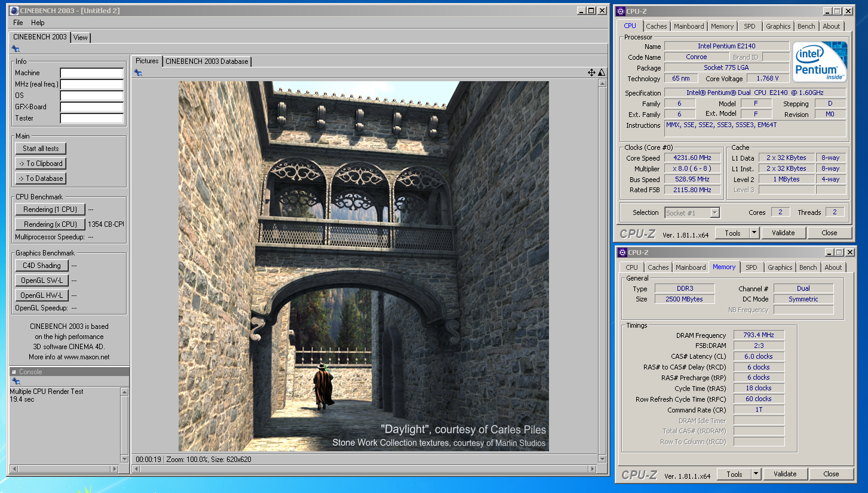Click the Tester input field
The image size is (868, 493).
coord(92,118)
